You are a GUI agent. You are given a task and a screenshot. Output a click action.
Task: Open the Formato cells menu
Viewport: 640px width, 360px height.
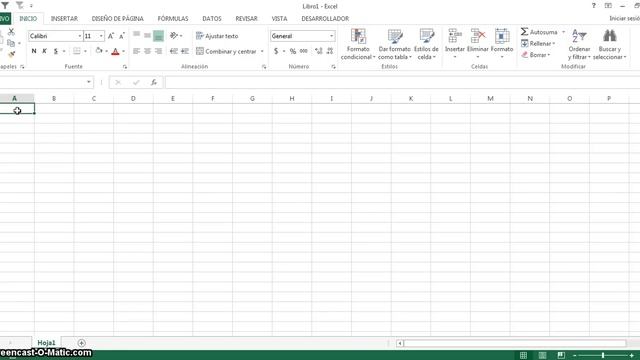(x=502, y=44)
